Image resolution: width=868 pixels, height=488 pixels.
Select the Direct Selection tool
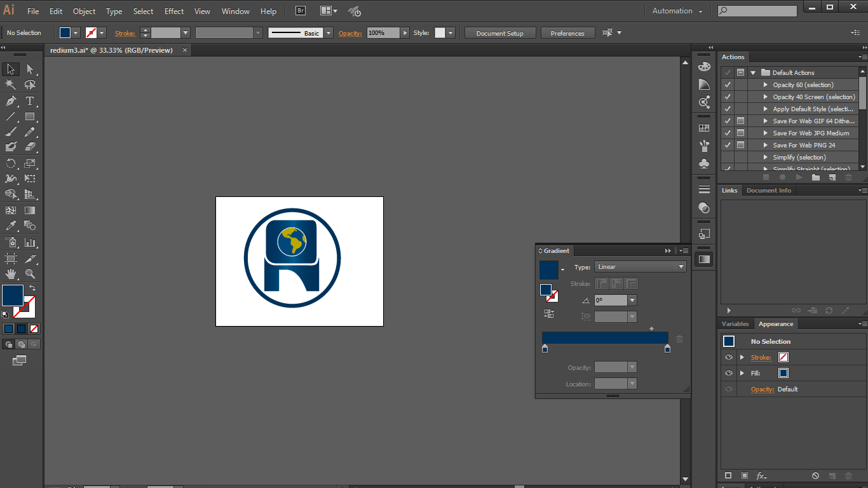(x=30, y=69)
